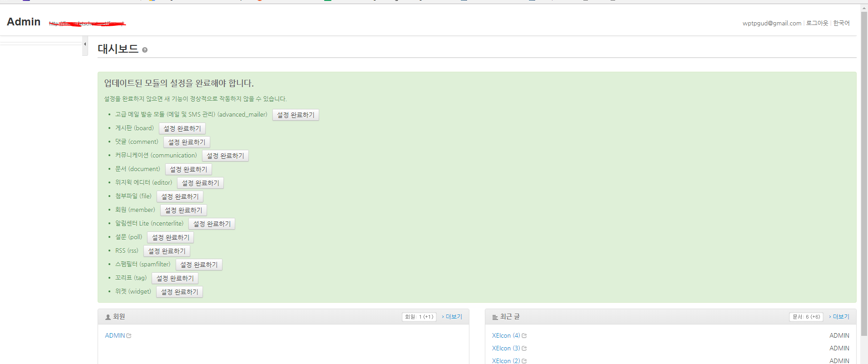The width and height of the screenshot is (868, 364).
Task: Click the help icon beside 대시보드 title
Action: point(145,50)
